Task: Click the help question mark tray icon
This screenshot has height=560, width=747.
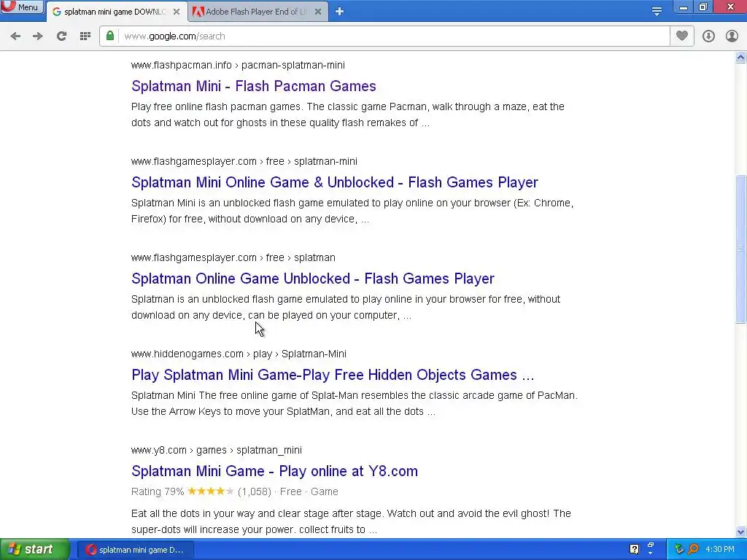Action: coord(634,549)
